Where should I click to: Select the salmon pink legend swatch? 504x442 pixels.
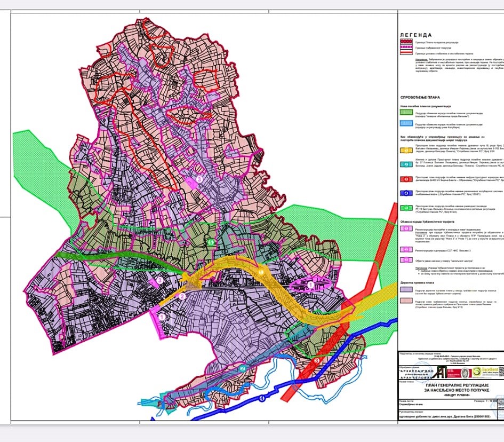[406, 301]
